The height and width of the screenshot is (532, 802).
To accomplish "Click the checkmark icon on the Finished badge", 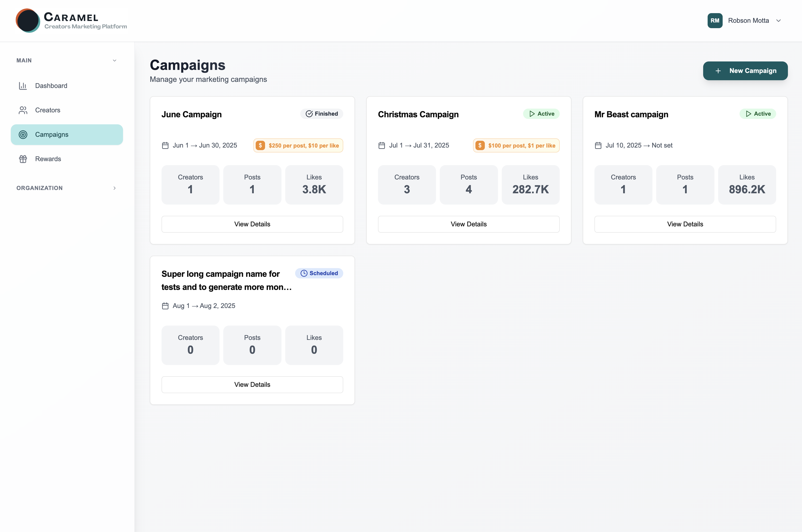I will 309,114.
